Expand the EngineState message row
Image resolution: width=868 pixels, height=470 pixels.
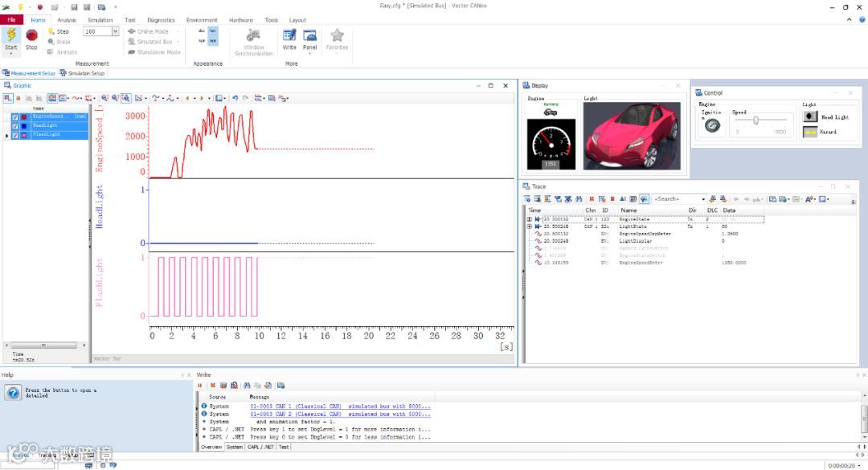(x=529, y=219)
